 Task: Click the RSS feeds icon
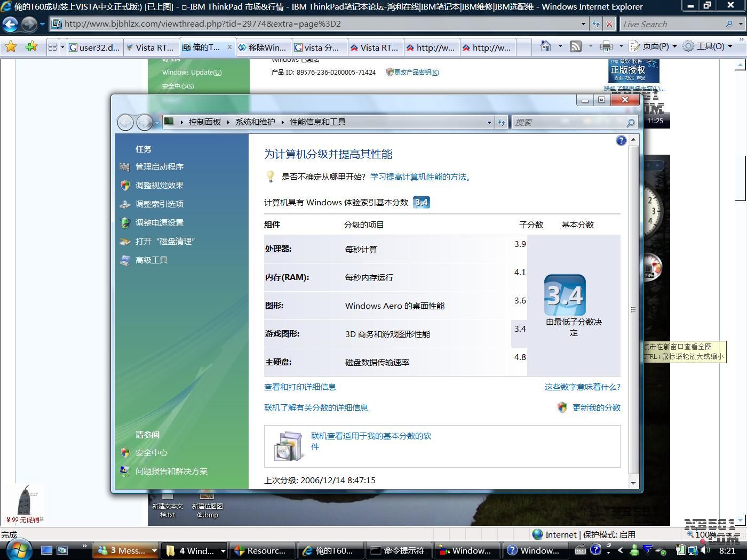(x=576, y=46)
